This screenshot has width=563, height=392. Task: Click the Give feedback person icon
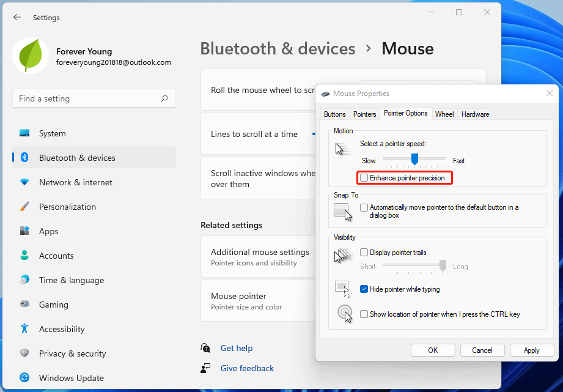pos(205,368)
